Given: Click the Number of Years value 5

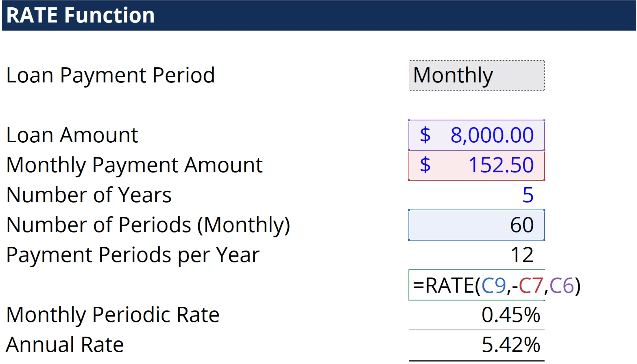Looking at the screenshot, I should click(x=528, y=195).
